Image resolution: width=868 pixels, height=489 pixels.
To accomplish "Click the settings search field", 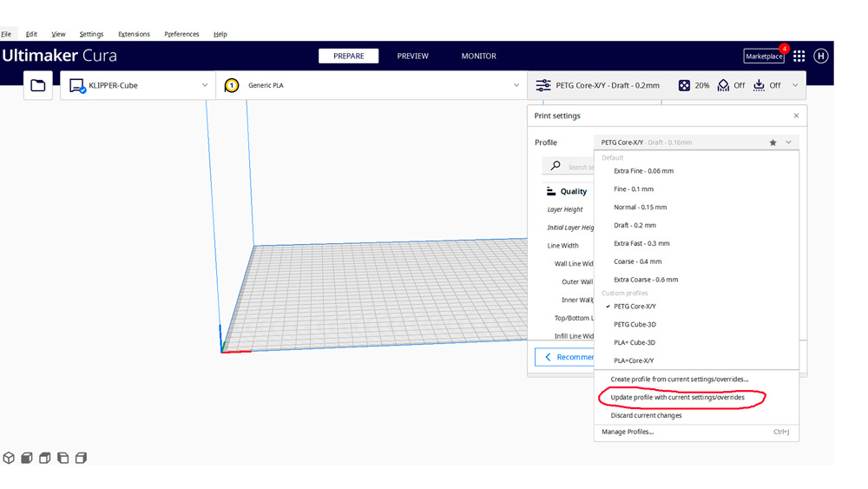I will point(569,166).
